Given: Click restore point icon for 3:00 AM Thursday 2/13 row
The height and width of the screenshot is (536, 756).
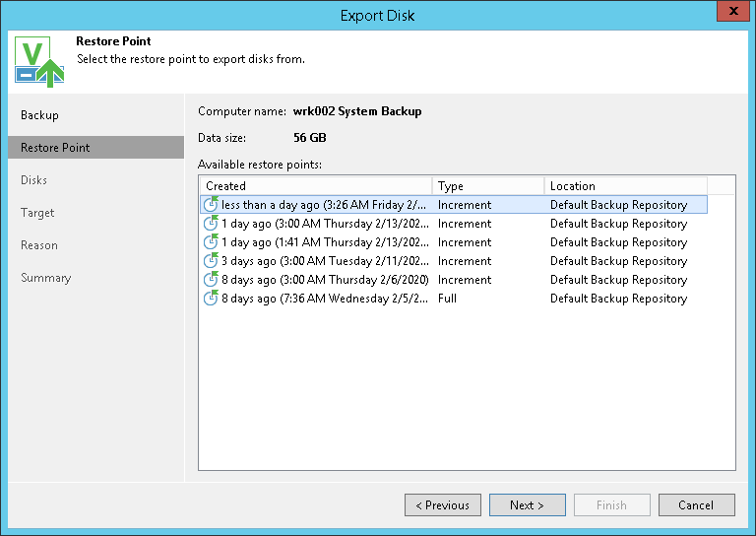Looking at the screenshot, I should coord(211,223).
